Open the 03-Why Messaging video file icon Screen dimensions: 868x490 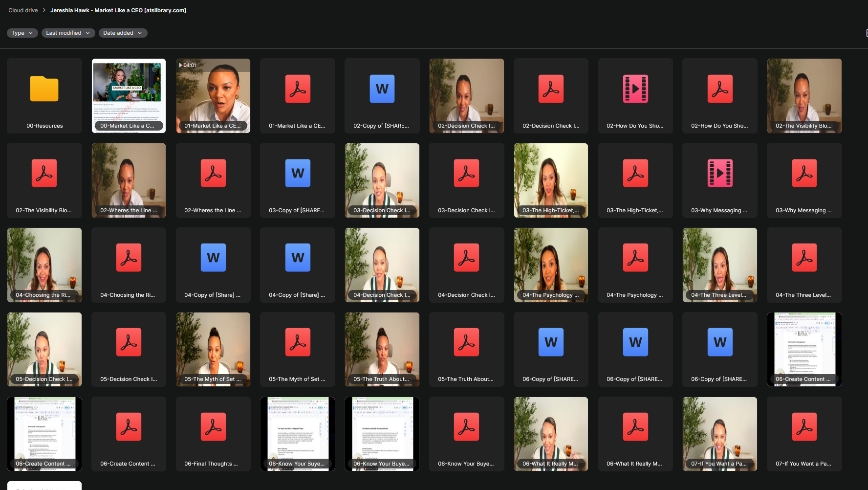pyautogui.click(x=720, y=174)
